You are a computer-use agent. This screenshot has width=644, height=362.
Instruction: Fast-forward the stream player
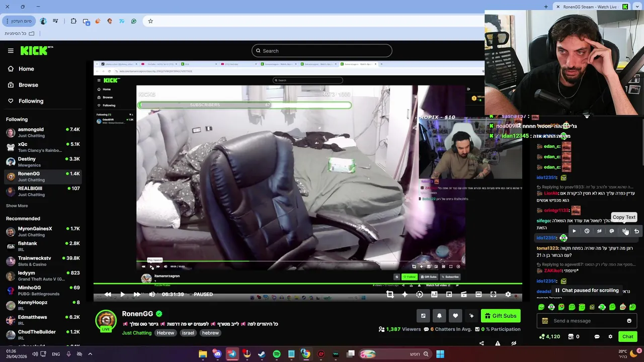pos(137,294)
